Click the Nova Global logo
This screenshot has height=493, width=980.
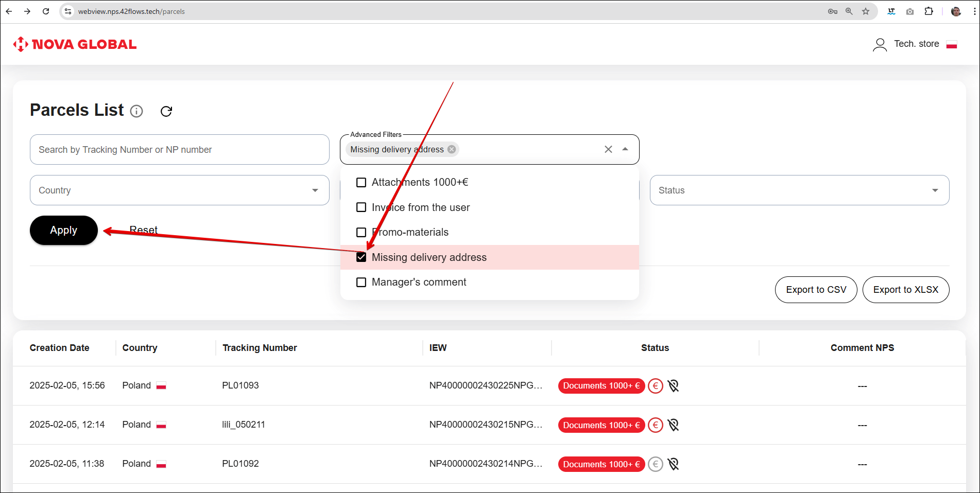(75, 45)
